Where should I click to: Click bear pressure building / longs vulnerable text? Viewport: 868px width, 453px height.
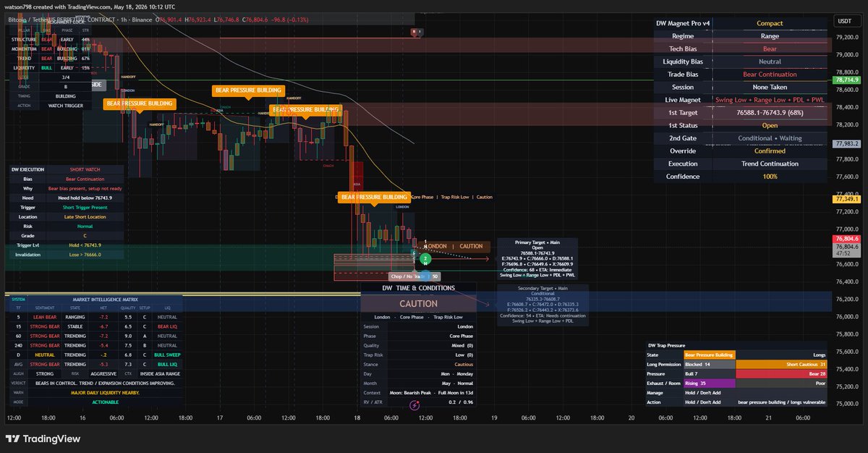pyautogui.click(x=782, y=402)
